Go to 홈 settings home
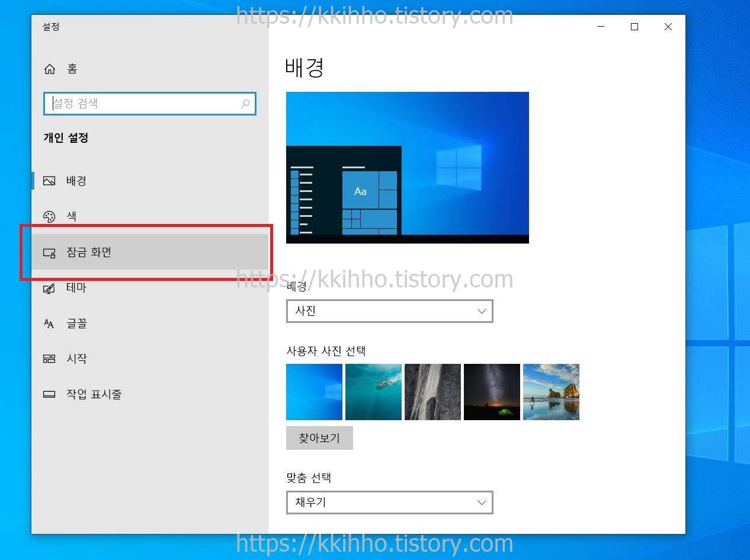Viewport: 750px width, 560px height. [150, 69]
